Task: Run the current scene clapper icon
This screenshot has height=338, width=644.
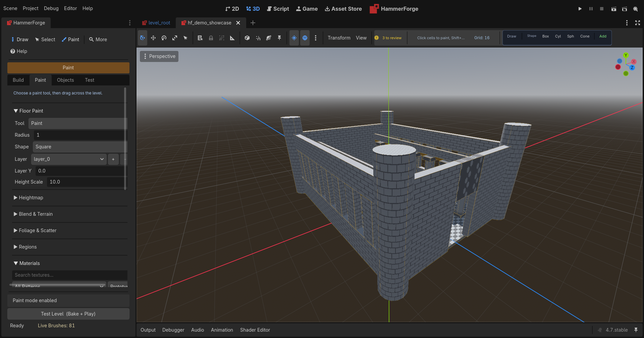Action: tap(613, 9)
